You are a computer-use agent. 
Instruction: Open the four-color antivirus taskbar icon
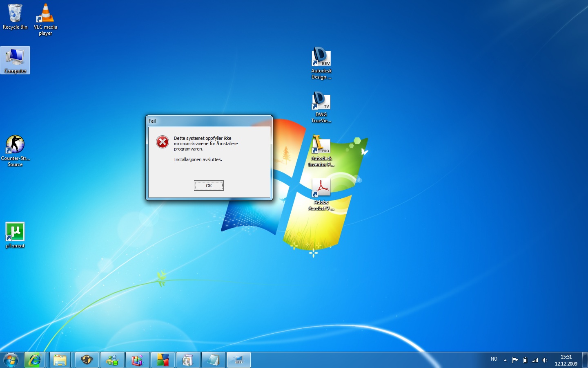click(163, 360)
